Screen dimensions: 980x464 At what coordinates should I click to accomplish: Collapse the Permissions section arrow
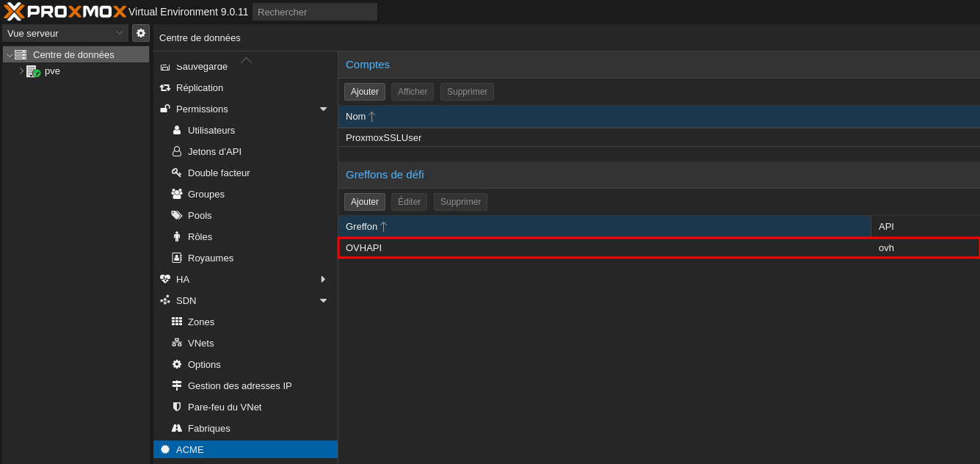pyautogui.click(x=323, y=109)
